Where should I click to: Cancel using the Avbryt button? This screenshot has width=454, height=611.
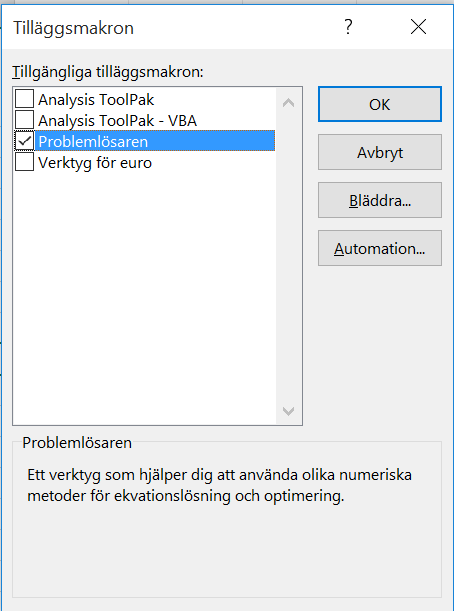coord(380,152)
